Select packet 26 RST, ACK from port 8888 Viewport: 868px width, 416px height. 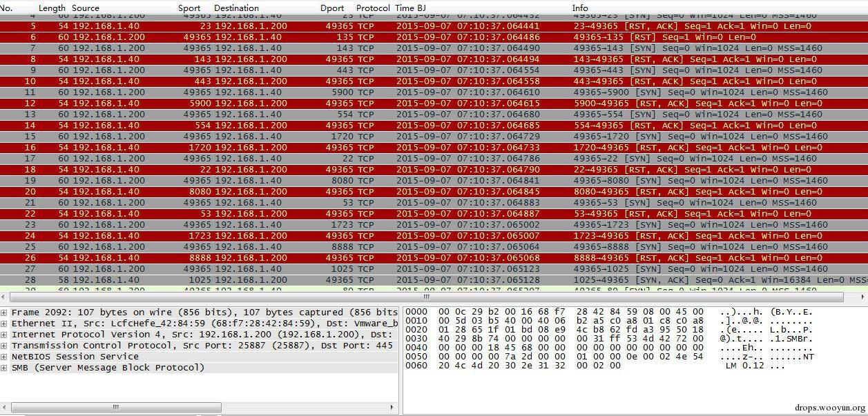pos(434,258)
